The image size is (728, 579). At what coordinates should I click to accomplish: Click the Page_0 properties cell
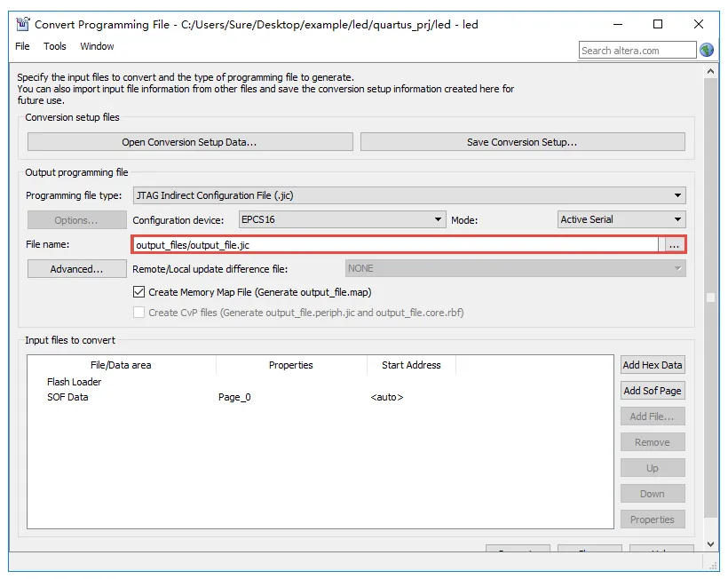234,397
